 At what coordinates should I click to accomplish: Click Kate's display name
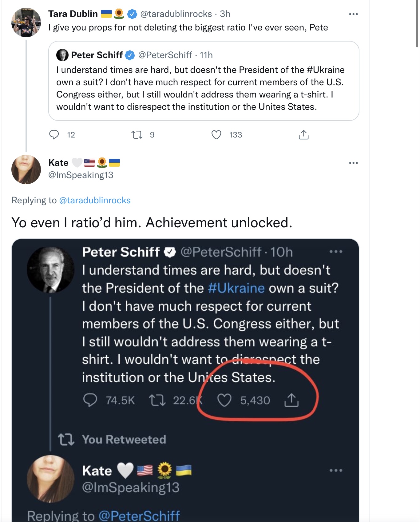pyautogui.click(x=58, y=163)
